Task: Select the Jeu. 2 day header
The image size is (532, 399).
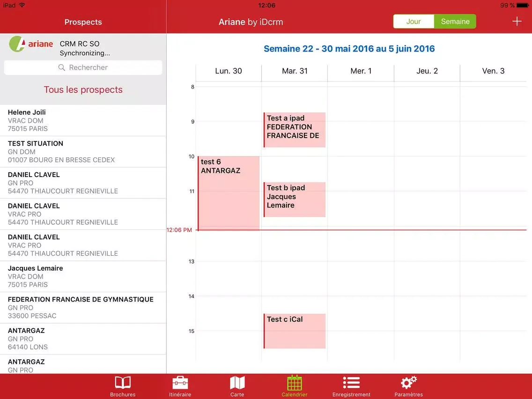Action: (427, 71)
